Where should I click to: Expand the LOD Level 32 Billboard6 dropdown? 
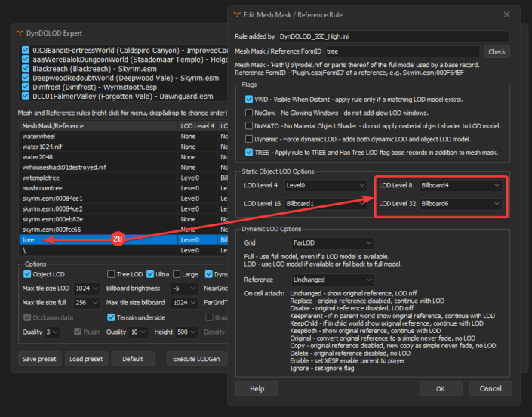point(460,204)
